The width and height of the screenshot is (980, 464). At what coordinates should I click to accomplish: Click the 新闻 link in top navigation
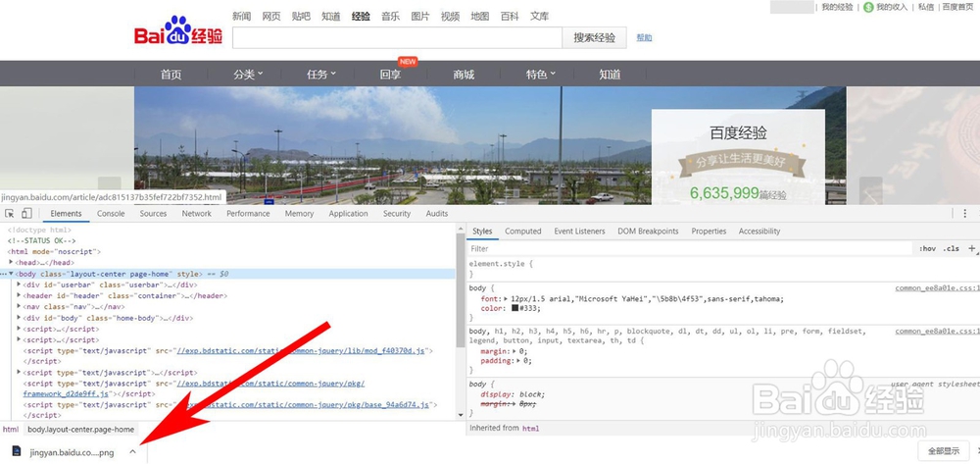241,17
